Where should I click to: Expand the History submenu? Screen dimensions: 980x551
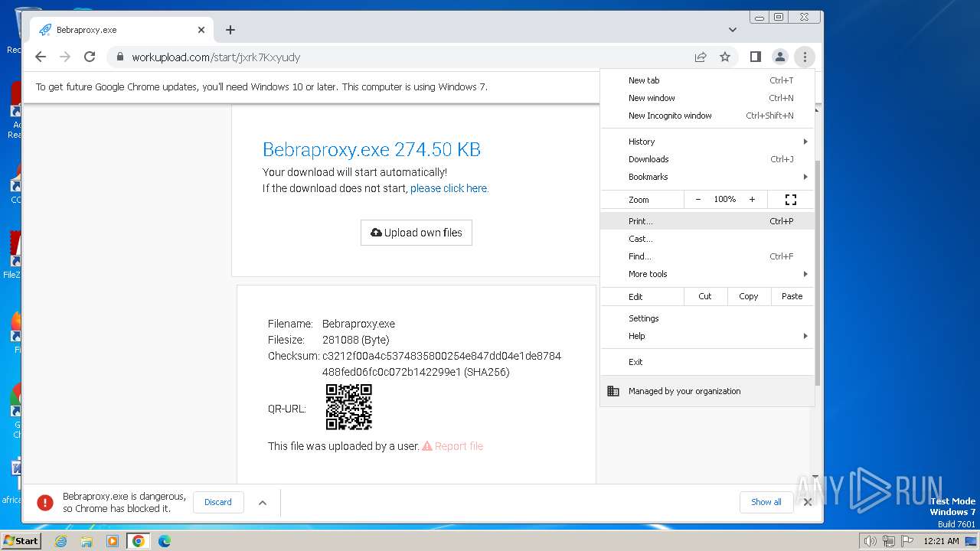tap(707, 142)
